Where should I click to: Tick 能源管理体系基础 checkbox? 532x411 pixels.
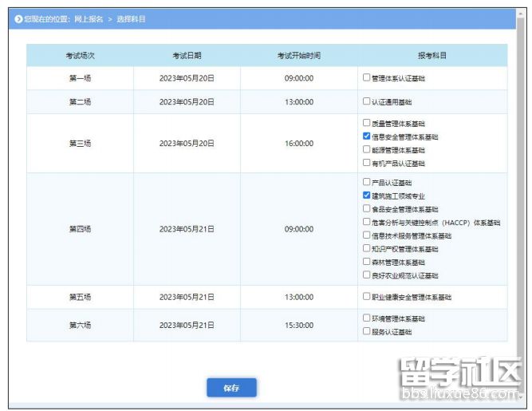click(367, 149)
